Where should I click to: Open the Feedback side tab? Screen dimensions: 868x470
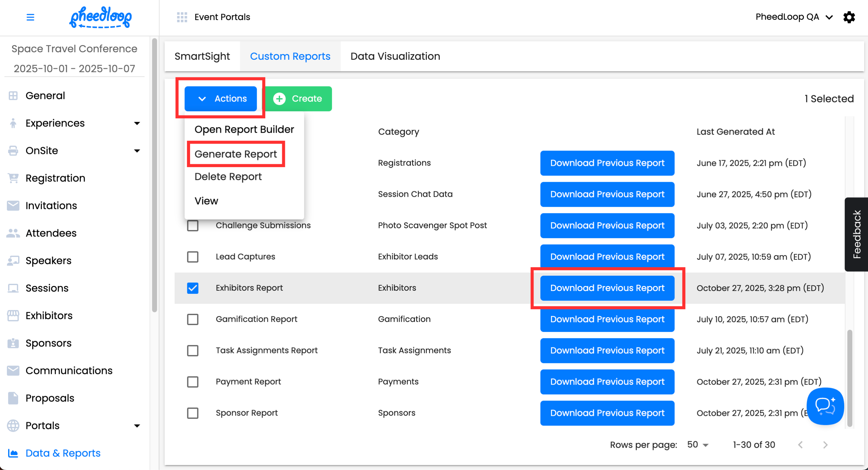coord(856,234)
